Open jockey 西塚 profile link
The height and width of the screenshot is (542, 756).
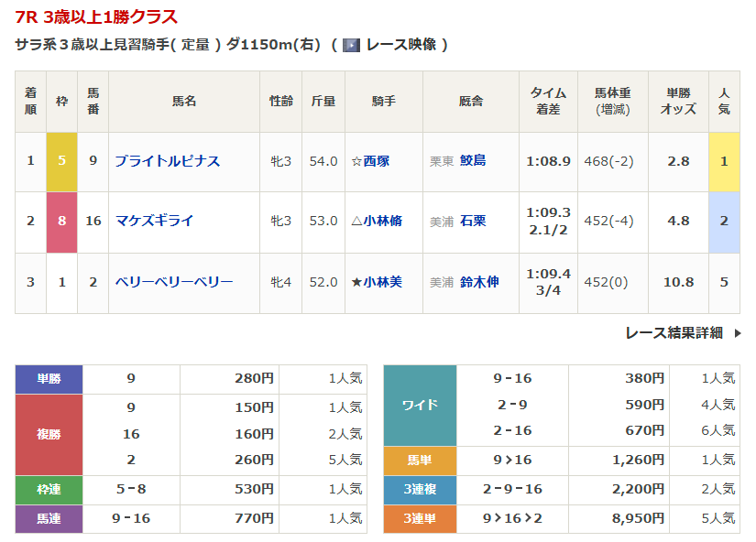pyautogui.click(x=376, y=161)
